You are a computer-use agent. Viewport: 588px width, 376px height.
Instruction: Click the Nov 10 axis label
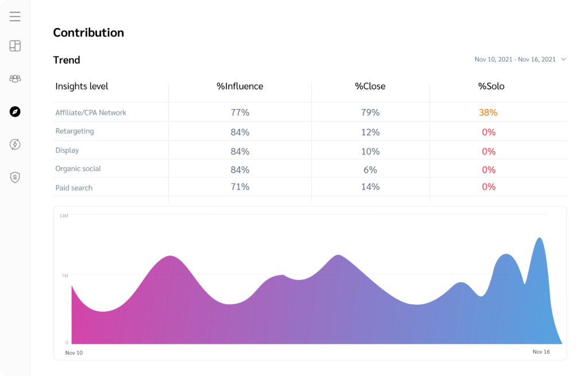(x=74, y=352)
